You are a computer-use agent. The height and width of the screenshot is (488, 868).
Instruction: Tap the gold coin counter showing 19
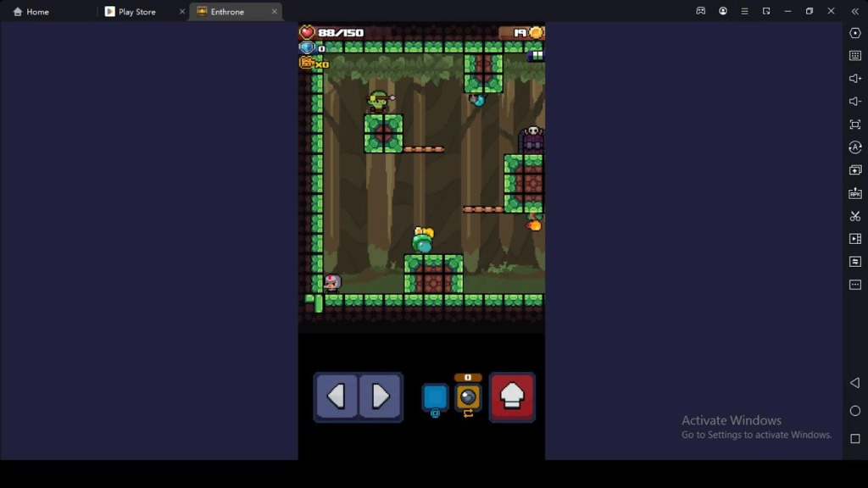pos(521,33)
